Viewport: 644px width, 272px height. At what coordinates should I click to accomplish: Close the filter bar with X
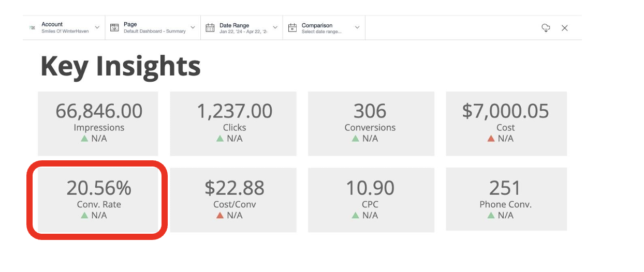pos(564,28)
